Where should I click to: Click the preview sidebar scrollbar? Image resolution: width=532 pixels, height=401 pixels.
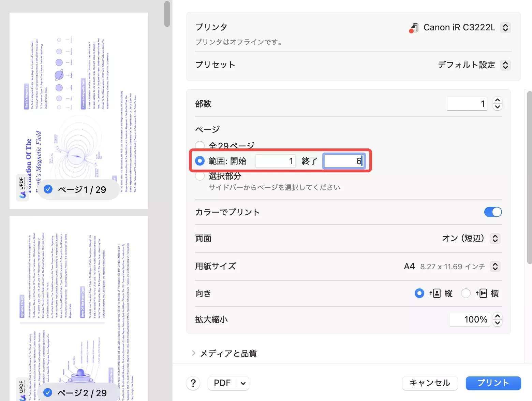point(167,14)
